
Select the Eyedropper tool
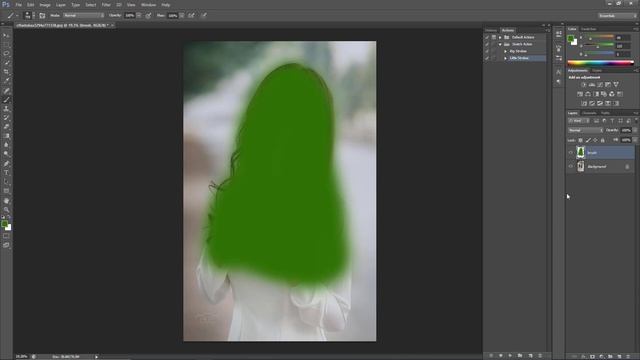tap(6, 80)
